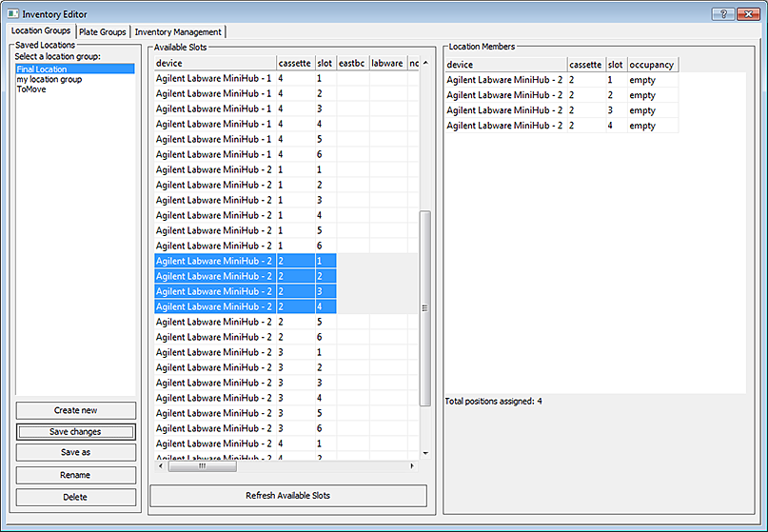
Task: Rename the selected location group
Action: pos(75,475)
